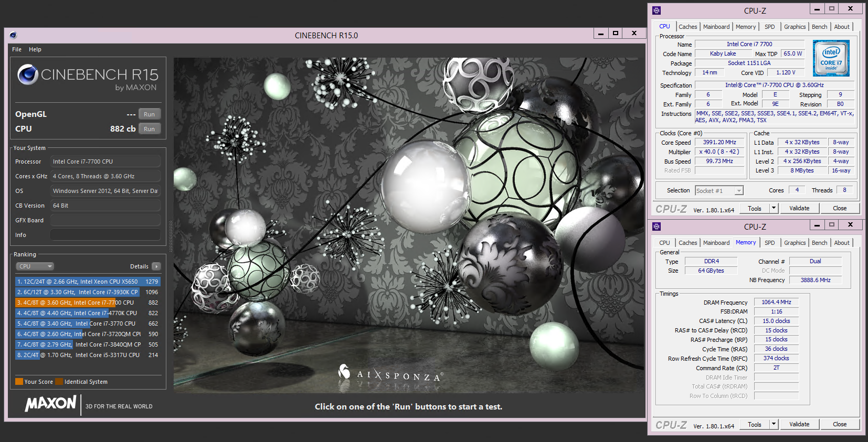The image size is (868, 442).
Task: Click Close button in the top CPU-Z window
Action: click(x=840, y=208)
